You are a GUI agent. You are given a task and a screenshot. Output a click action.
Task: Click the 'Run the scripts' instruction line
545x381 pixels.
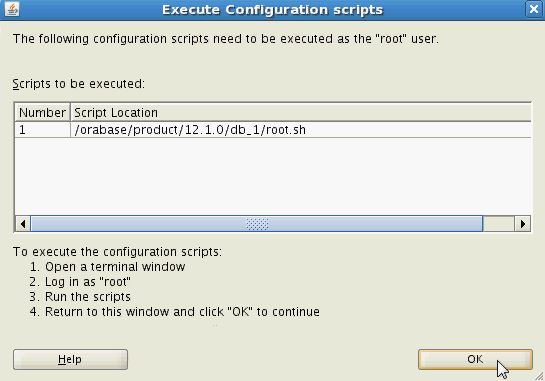click(80, 297)
